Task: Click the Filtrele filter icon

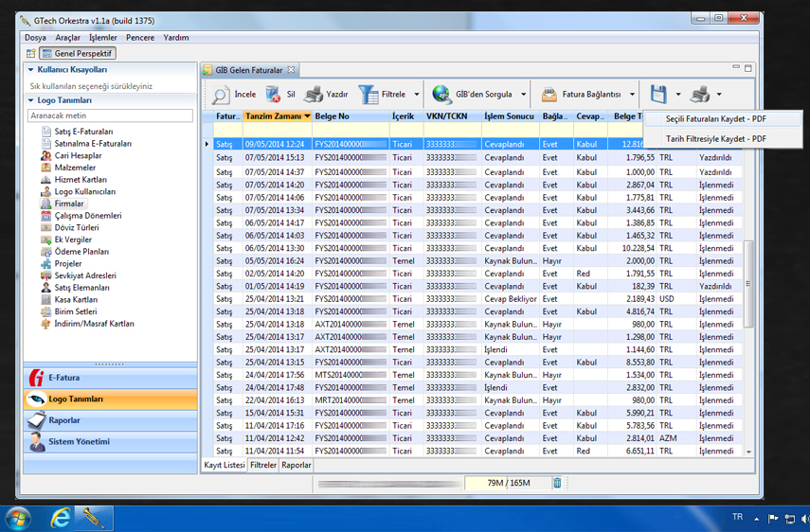Action: (369, 95)
